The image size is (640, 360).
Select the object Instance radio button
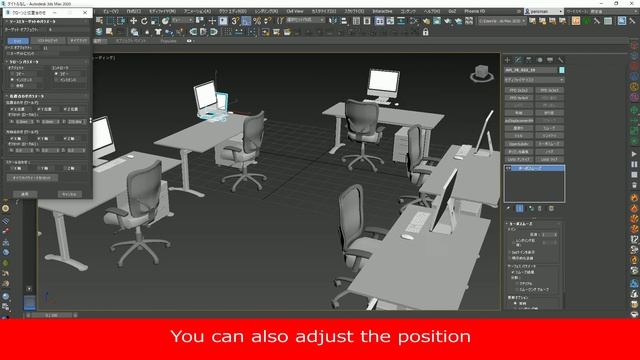pyautogui.click(x=12, y=80)
